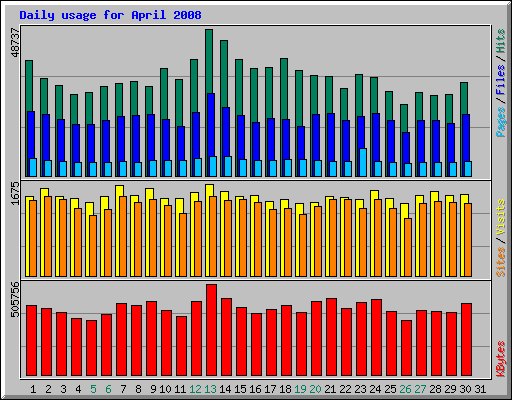Click day label 8 on x-axis

tap(138, 389)
